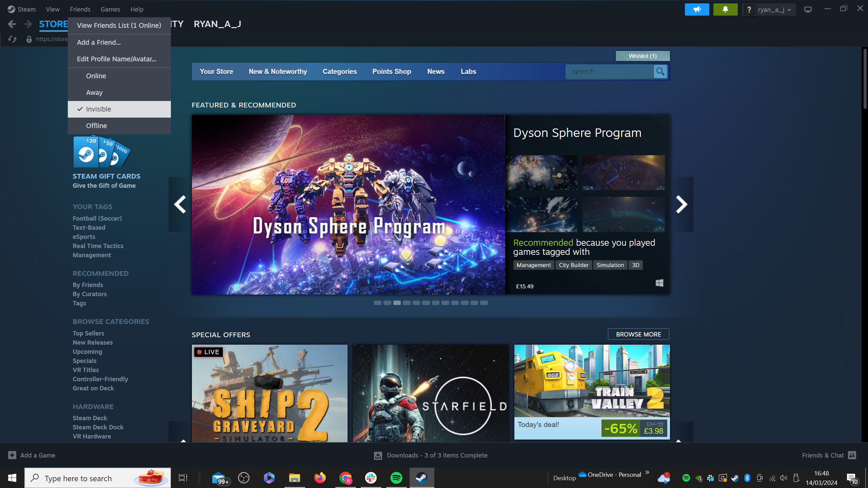Click the Steam logo in menu bar
868x488 pixels.
click(11, 9)
